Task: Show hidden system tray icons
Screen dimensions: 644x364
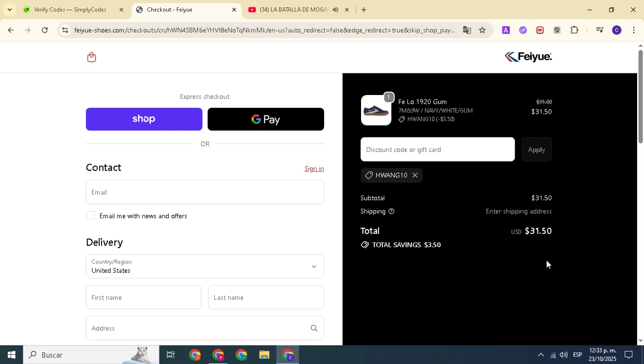Action: (x=541, y=355)
